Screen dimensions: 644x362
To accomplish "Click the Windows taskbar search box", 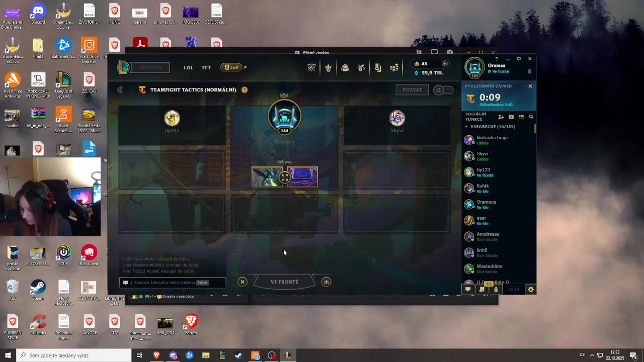I will tap(74, 355).
